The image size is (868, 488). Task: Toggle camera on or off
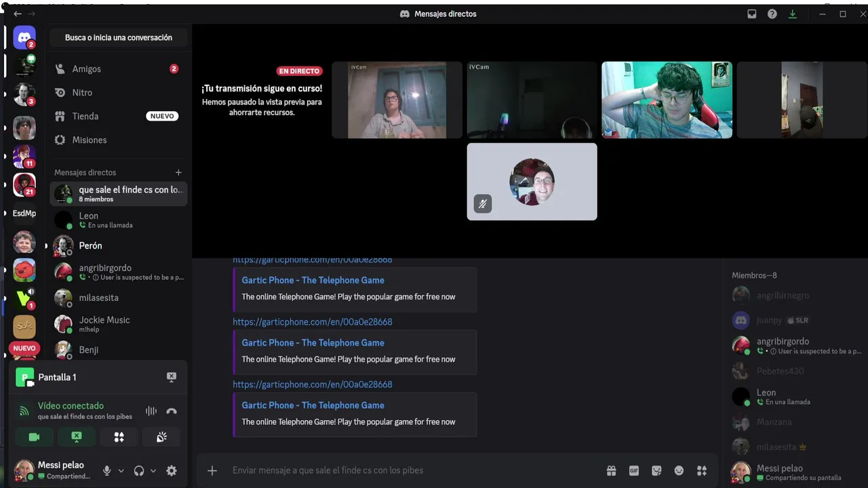[x=35, y=437]
